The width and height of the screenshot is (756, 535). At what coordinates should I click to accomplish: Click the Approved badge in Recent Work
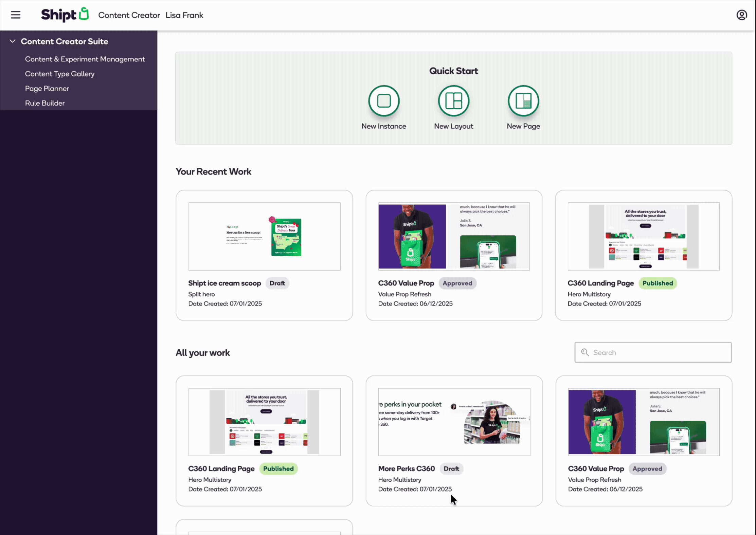click(x=457, y=283)
